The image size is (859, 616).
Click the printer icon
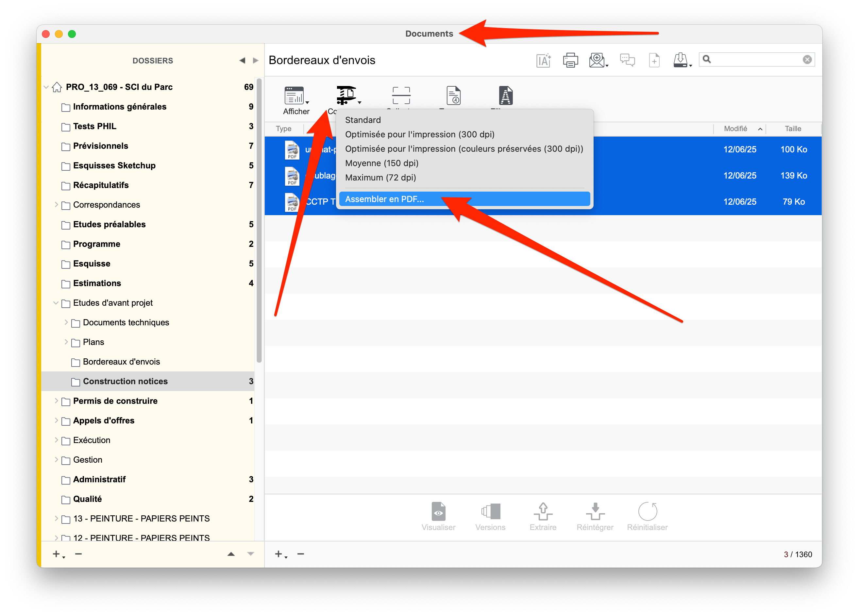[570, 60]
